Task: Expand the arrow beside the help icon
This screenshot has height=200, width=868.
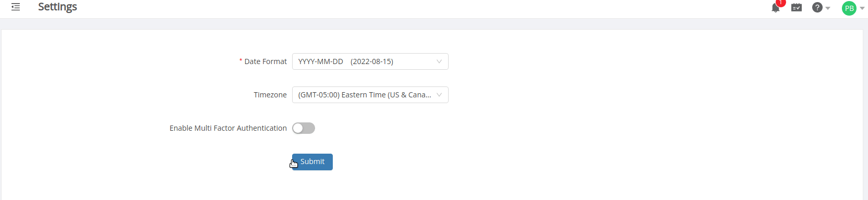Action: [828, 8]
